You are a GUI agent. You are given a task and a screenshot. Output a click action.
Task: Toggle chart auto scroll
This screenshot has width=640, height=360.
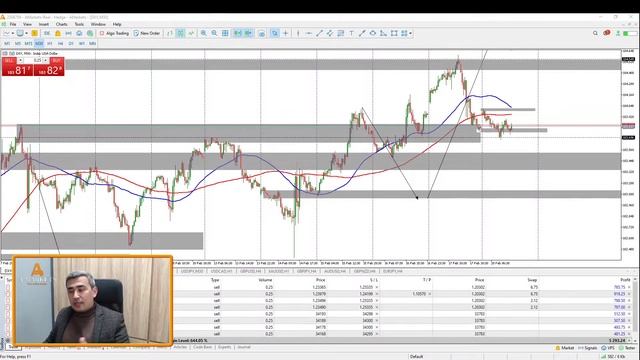click(x=237, y=33)
